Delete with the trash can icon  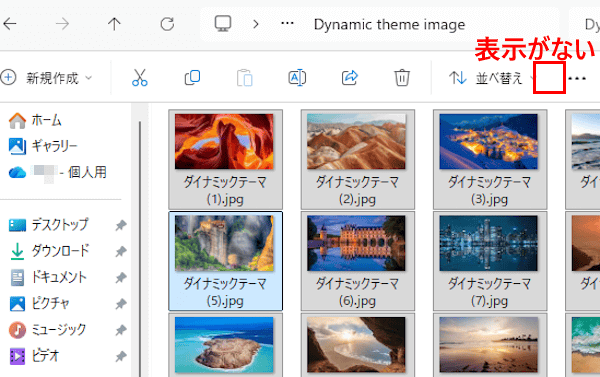402,78
